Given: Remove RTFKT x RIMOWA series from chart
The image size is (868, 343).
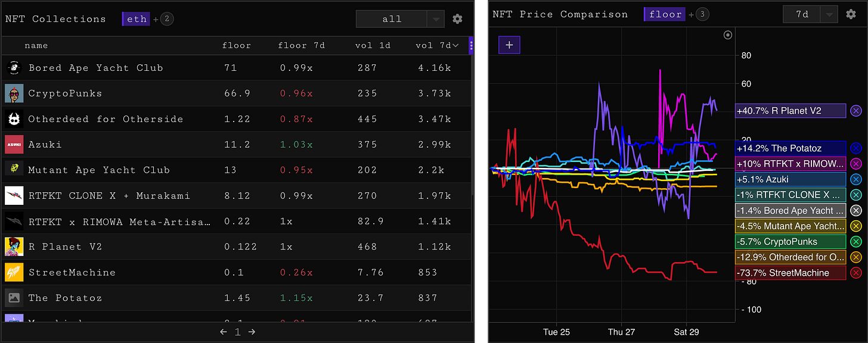Looking at the screenshot, I should click(x=856, y=164).
